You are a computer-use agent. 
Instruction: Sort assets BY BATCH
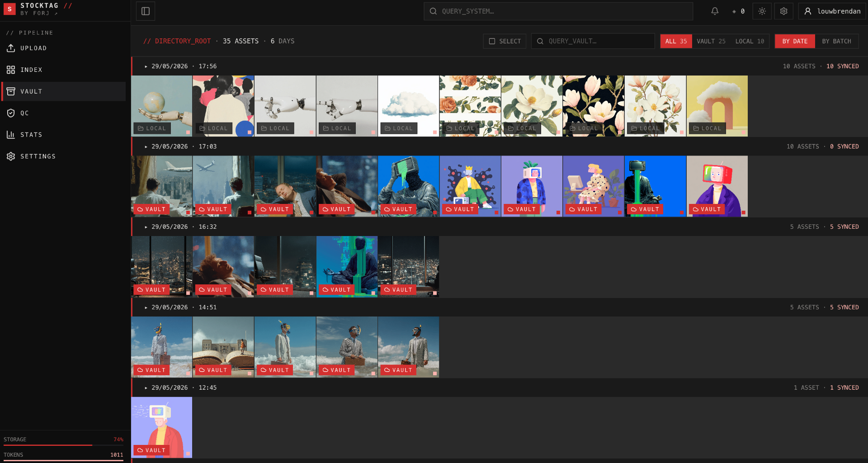click(836, 41)
